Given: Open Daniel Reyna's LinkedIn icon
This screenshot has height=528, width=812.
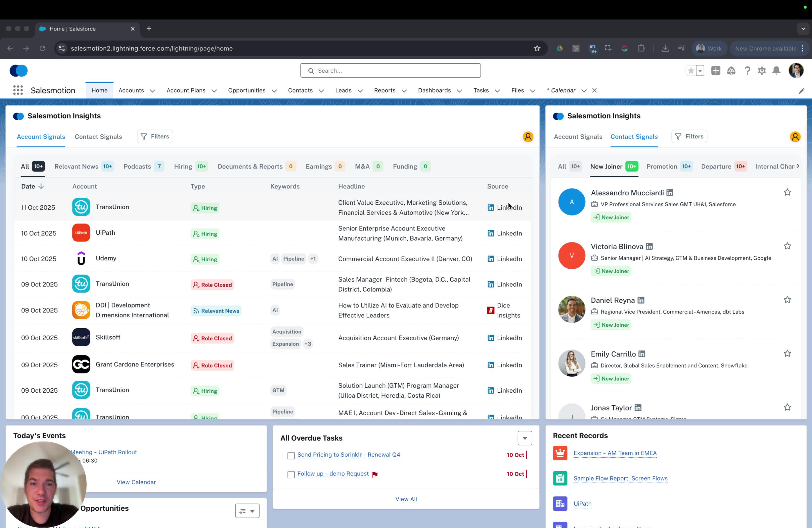Looking at the screenshot, I should tap(641, 300).
